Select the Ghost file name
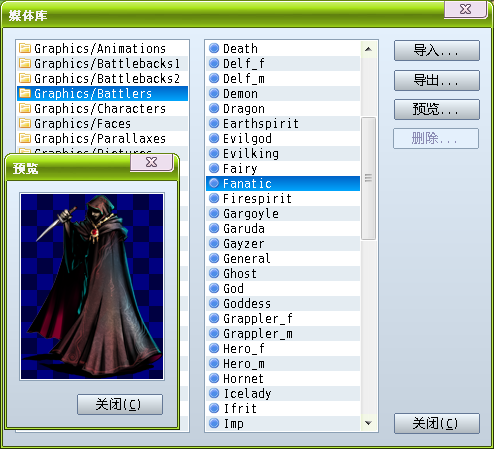494x449 pixels. (x=240, y=274)
